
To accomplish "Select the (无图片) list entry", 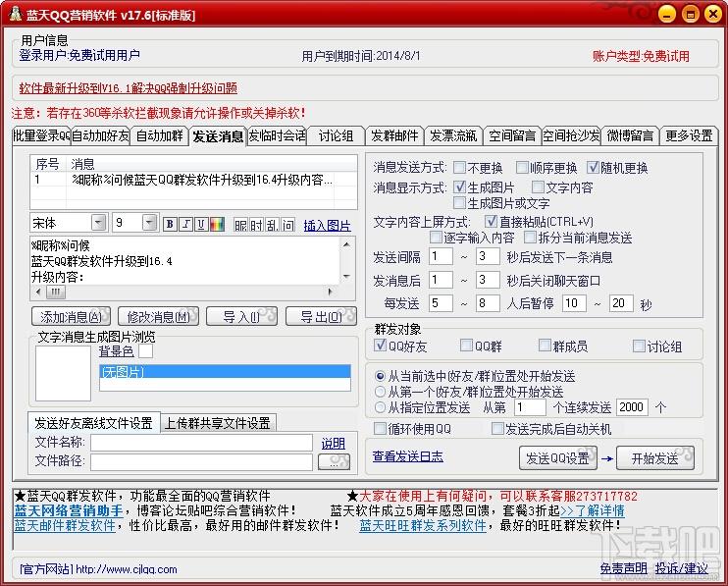I will 226,372.
